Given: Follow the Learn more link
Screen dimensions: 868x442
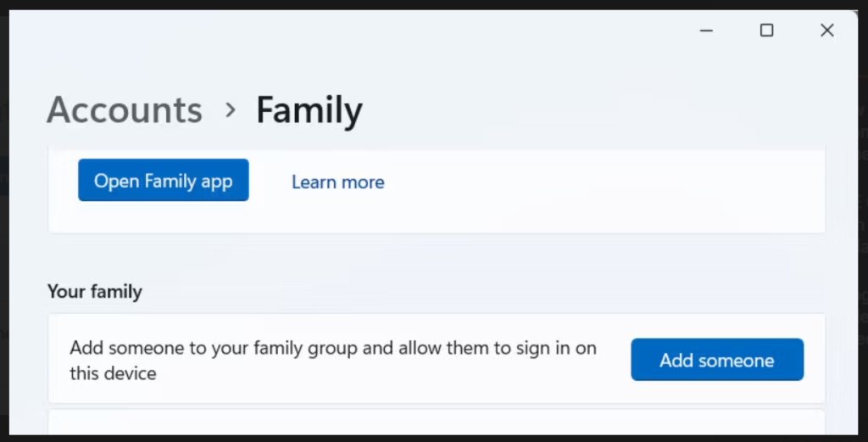Looking at the screenshot, I should 337,182.
